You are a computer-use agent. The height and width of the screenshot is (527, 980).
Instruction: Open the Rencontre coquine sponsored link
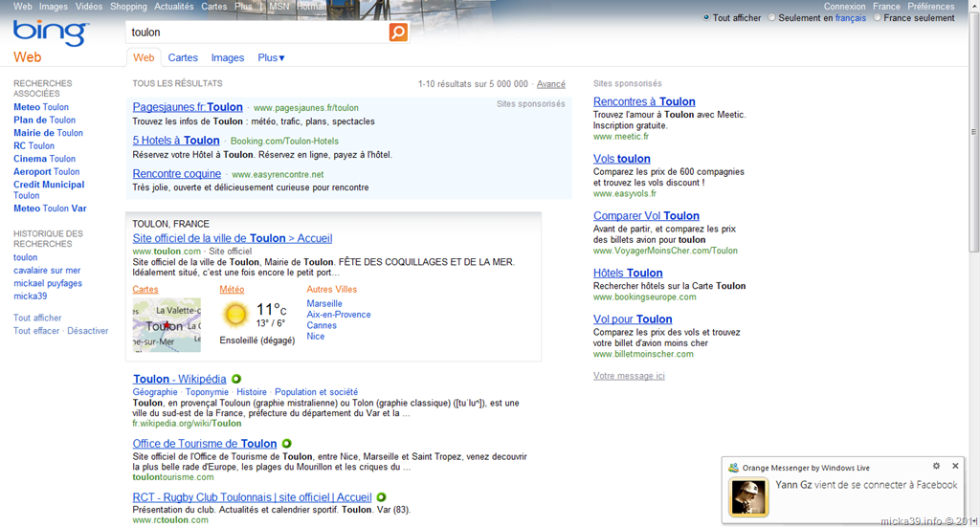[x=177, y=173]
